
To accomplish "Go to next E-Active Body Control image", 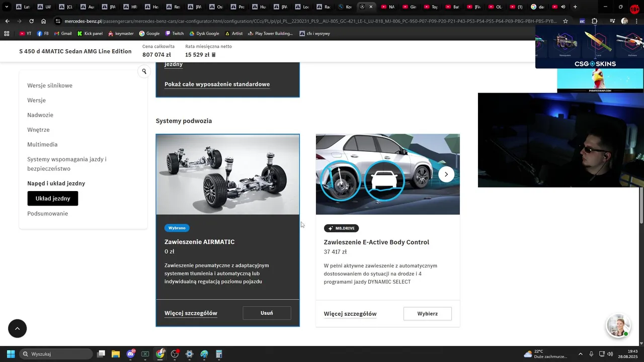I will 446,174.
